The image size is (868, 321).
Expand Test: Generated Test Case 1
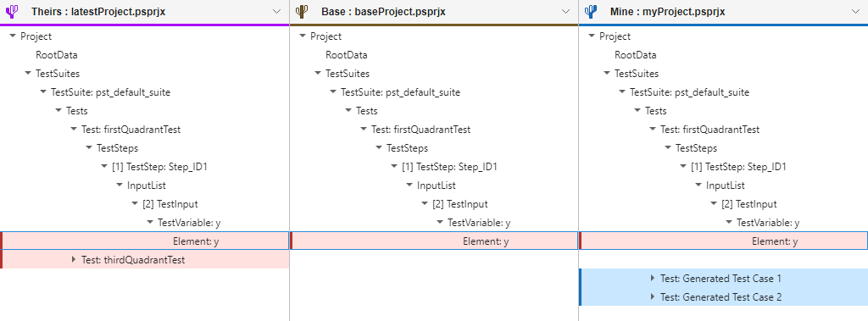[x=654, y=279]
